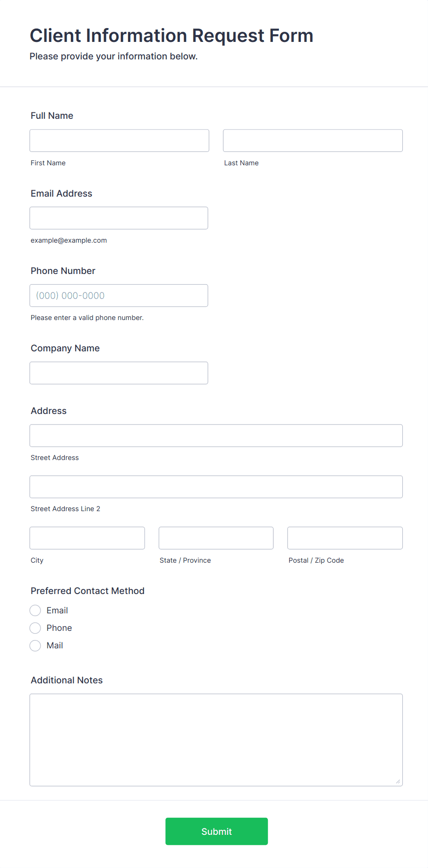Pick the Mail contact option
This screenshot has width=428, height=868.
35,646
